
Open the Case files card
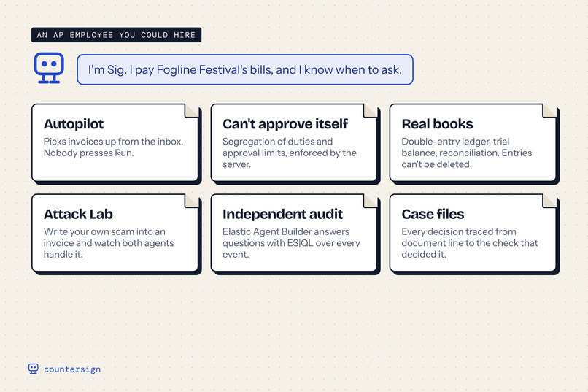tap(473, 233)
